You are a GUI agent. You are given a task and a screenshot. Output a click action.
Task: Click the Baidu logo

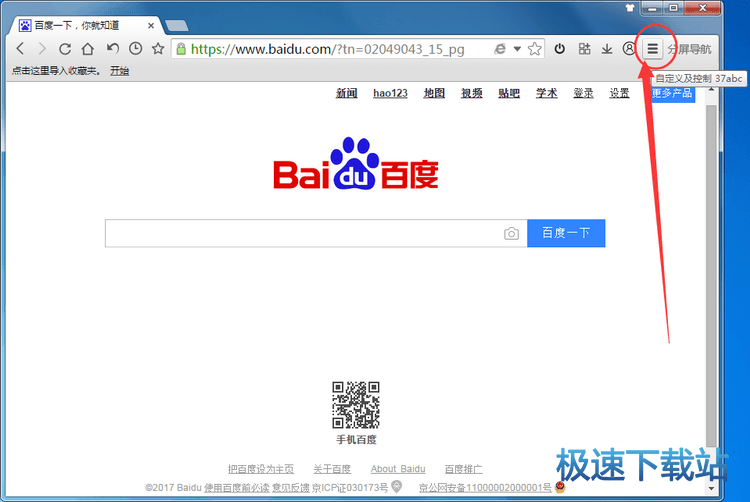coord(355,164)
